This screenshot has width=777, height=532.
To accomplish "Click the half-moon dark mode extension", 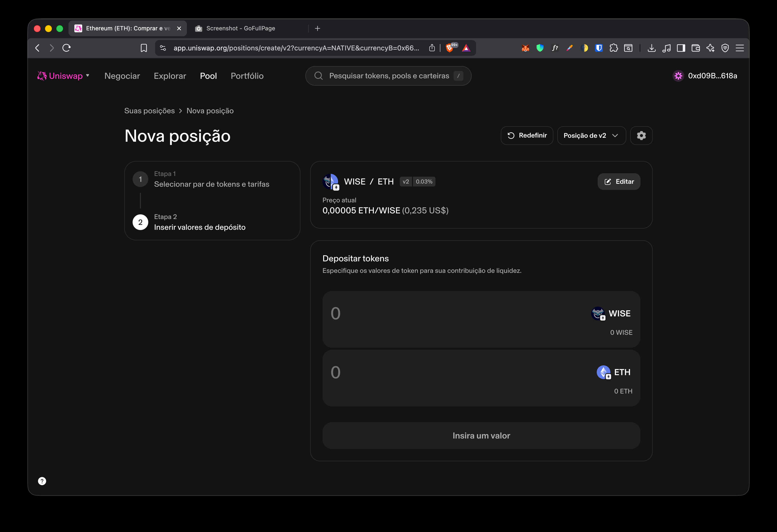I will (584, 48).
